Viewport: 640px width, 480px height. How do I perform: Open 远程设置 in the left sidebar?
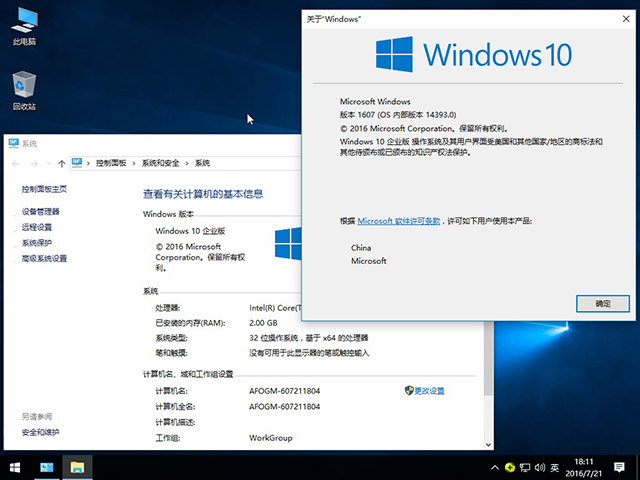coord(37,227)
